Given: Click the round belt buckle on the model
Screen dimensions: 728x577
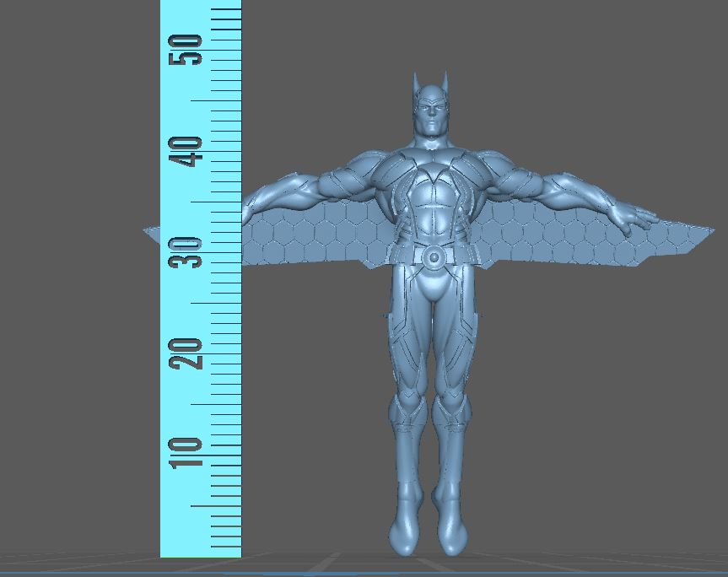Looking at the screenshot, I should coord(434,256).
